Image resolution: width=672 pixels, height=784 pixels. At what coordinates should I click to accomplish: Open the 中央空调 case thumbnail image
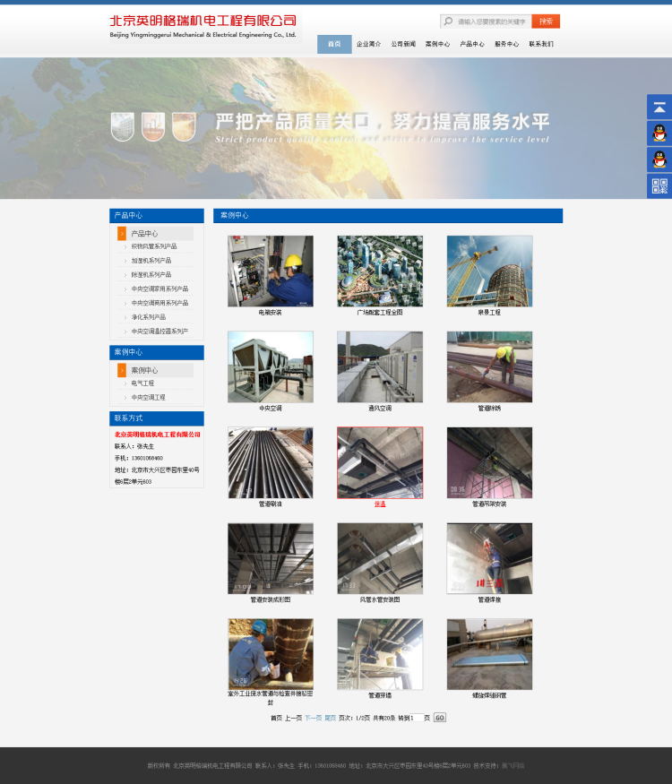click(271, 367)
